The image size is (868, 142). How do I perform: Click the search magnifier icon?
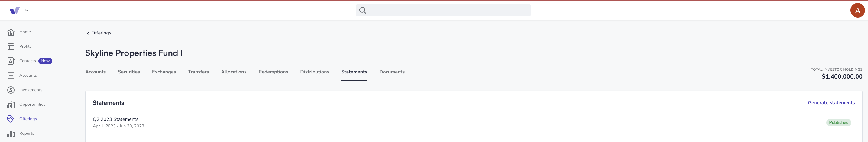363,11
